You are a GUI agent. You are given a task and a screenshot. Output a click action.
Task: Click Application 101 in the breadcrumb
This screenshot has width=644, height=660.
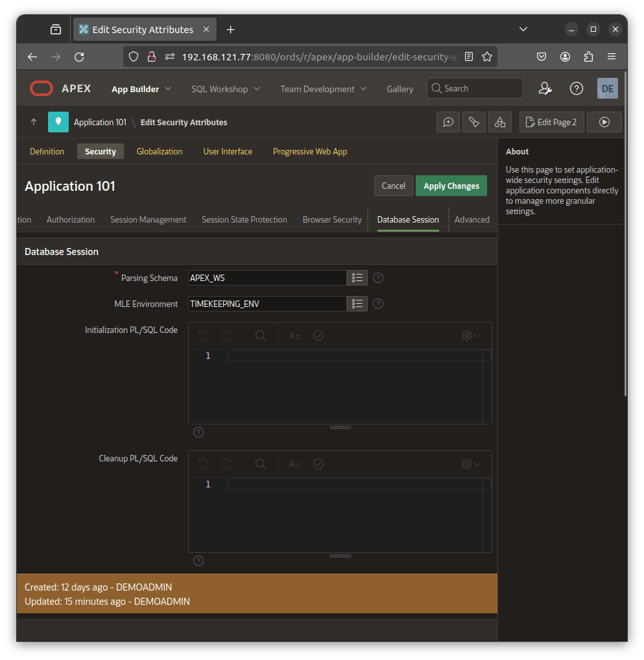pos(100,122)
